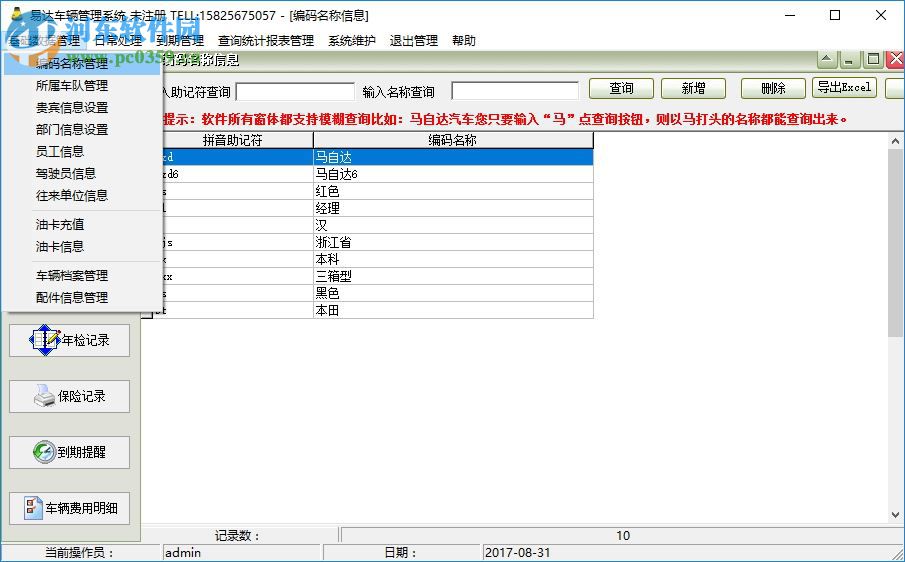This screenshot has height=562, width=905.
Task: Select the 黑色 cell
Action: pos(453,293)
